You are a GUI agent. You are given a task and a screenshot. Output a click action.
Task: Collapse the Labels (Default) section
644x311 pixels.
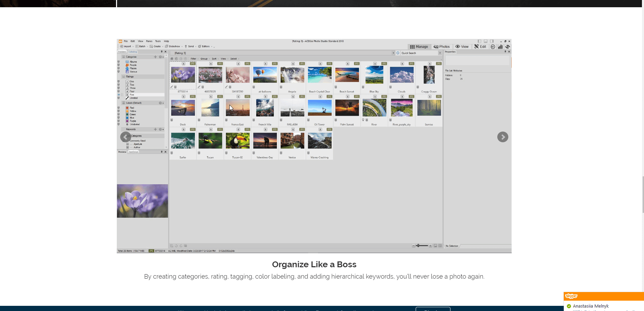tap(124, 103)
